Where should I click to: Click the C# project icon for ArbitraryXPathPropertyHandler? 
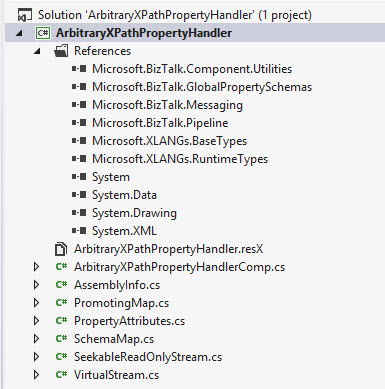click(x=43, y=33)
